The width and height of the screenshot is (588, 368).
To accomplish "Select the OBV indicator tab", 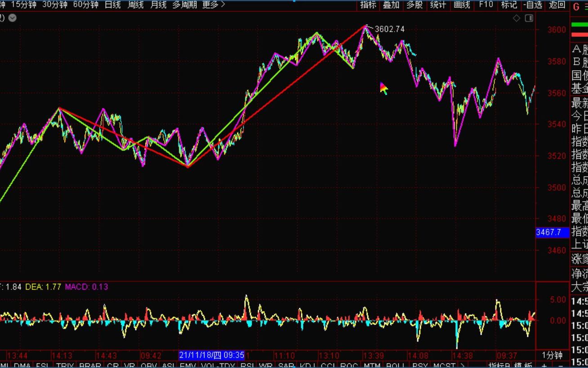I will (149, 366).
